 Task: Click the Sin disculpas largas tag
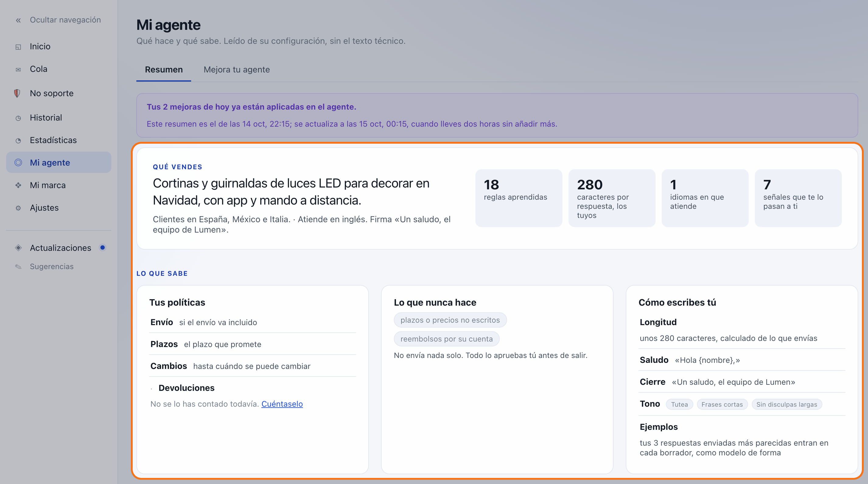coord(786,404)
